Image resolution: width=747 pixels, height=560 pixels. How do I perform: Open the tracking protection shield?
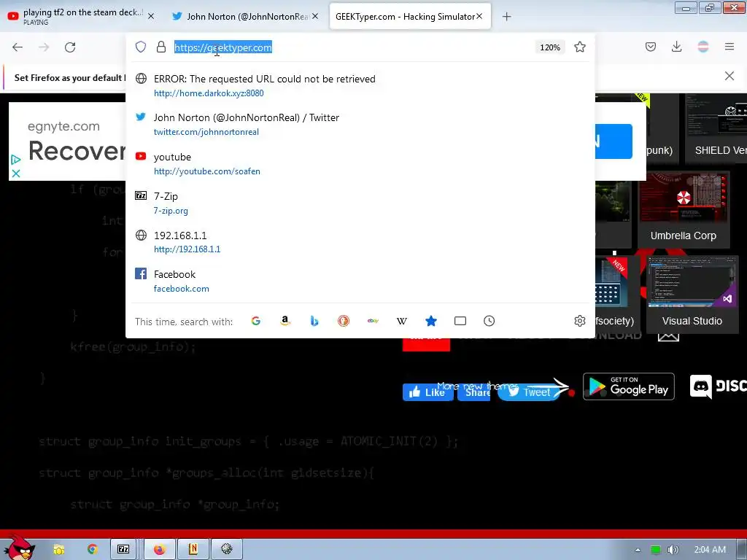coord(141,47)
